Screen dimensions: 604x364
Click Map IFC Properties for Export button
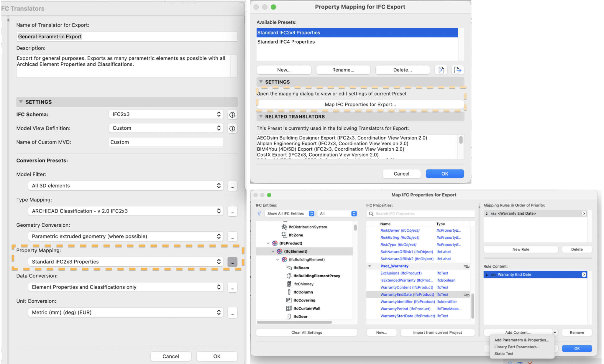point(360,105)
